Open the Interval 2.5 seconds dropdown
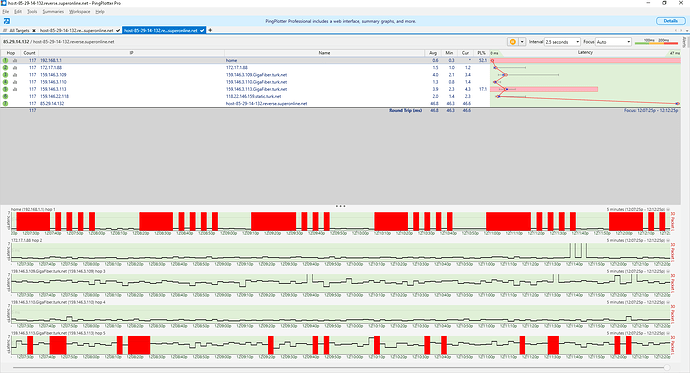Image resolution: width=690 pixels, height=373 pixels. [x=562, y=42]
